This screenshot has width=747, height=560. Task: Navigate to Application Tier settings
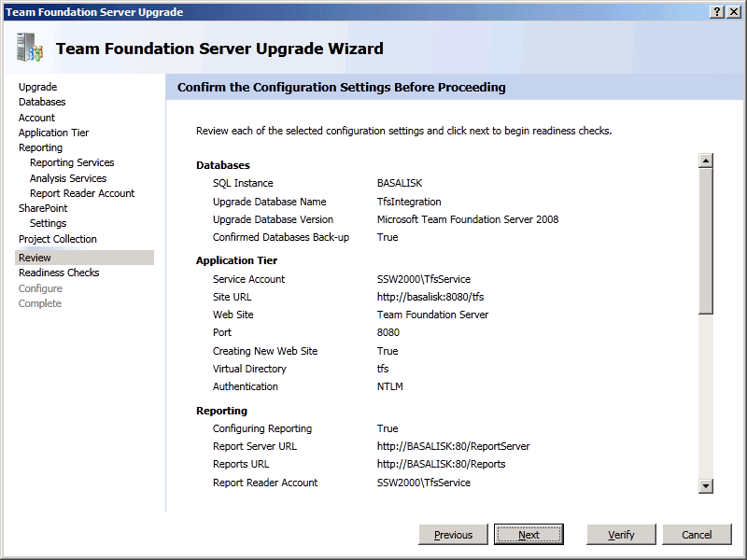53,133
